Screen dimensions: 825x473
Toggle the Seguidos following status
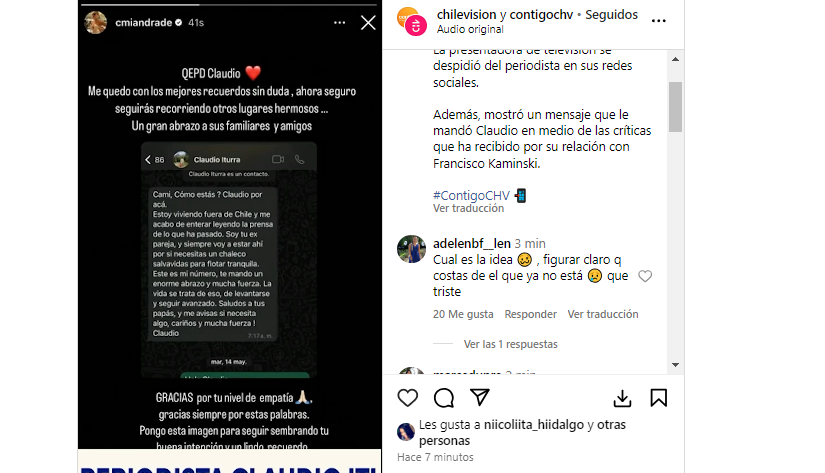[611, 15]
